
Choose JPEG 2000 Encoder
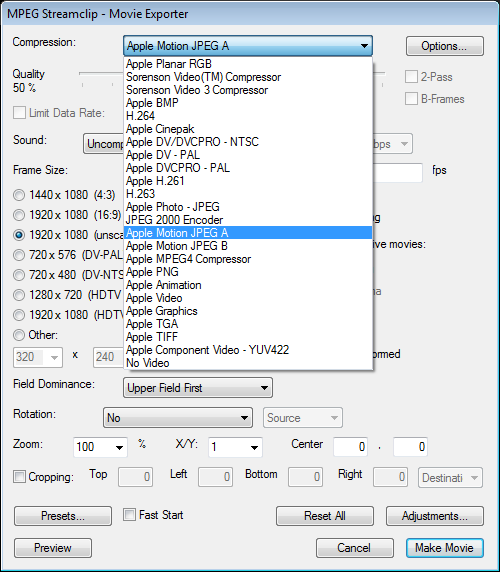pyautogui.click(x=248, y=220)
